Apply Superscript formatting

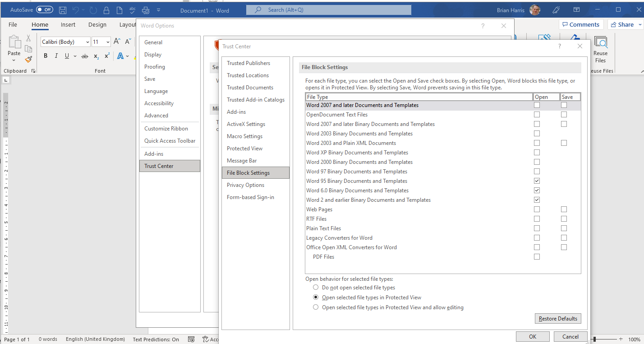point(107,56)
